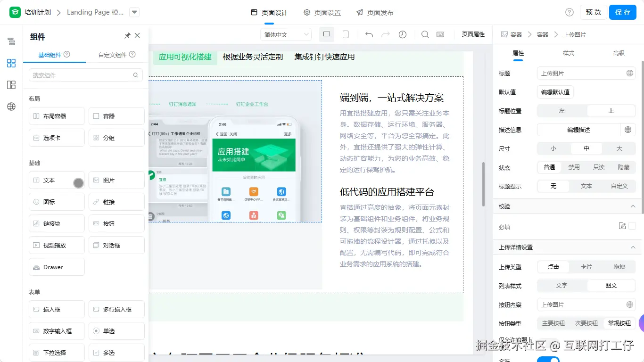Image resolution: width=644 pixels, height=362 pixels.
Task: Click the info icon next to 基础组件
Action: click(x=67, y=54)
